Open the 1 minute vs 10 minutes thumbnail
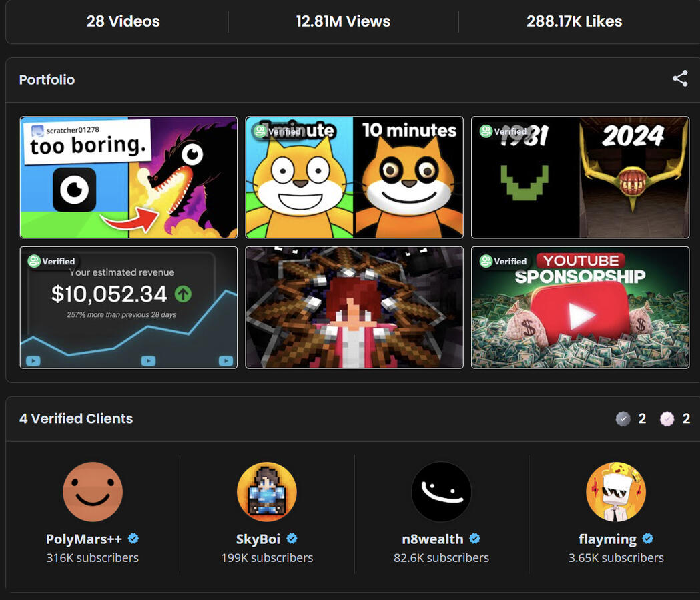700x600 pixels. click(x=354, y=178)
